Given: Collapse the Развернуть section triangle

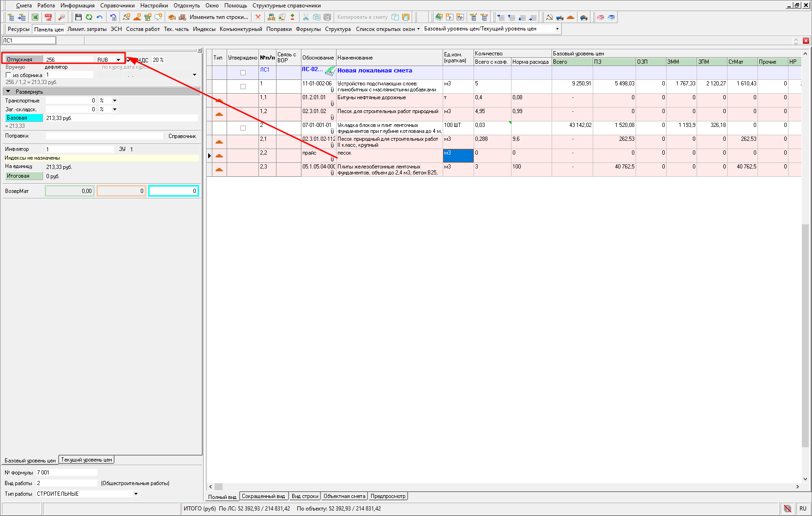Looking at the screenshot, I should [8, 91].
